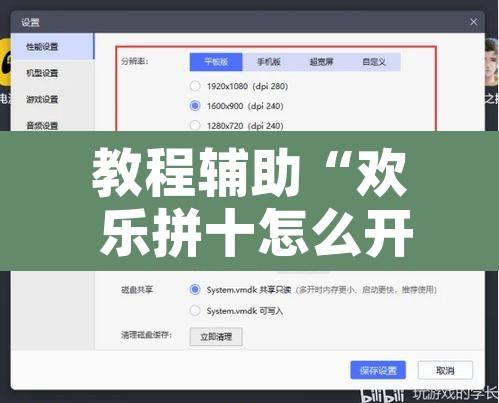Image resolution: width=499 pixels, height=403 pixels.
Task: Select the 超宽屏 resolution tab
Action: click(x=321, y=62)
